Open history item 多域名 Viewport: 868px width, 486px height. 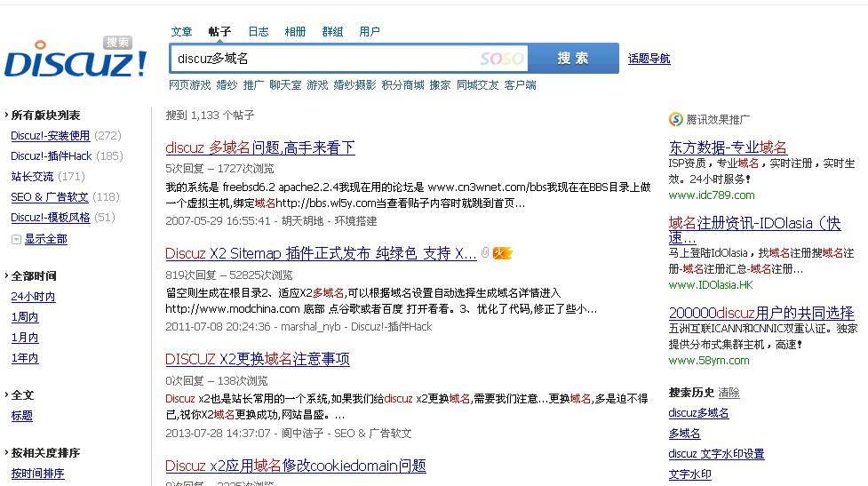(684, 434)
